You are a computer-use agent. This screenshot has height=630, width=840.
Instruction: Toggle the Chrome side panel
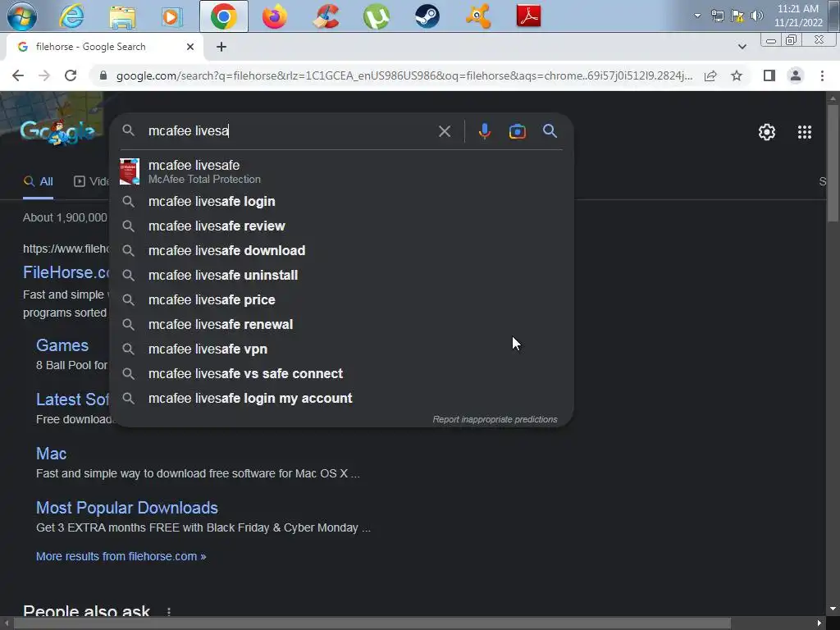click(769, 75)
